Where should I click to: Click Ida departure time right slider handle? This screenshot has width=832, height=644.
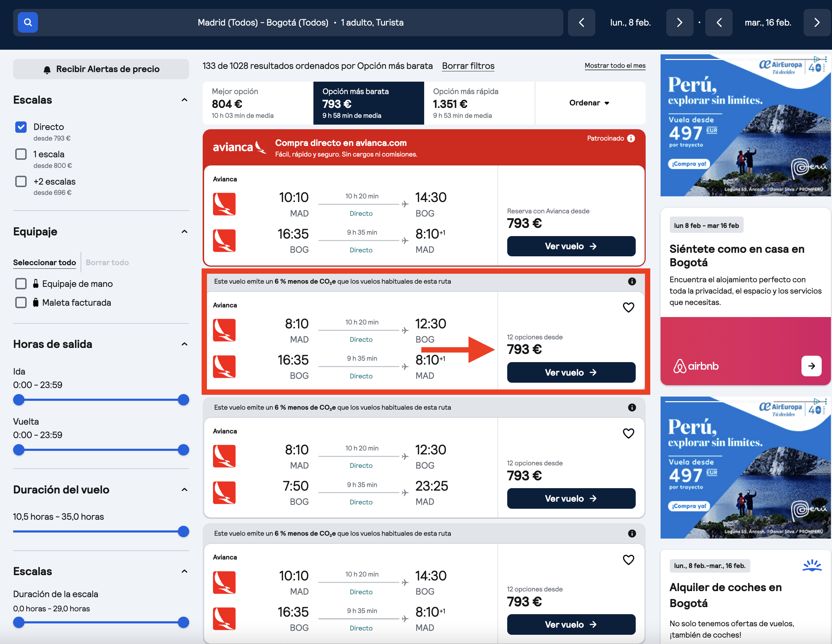(x=183, y=400)
